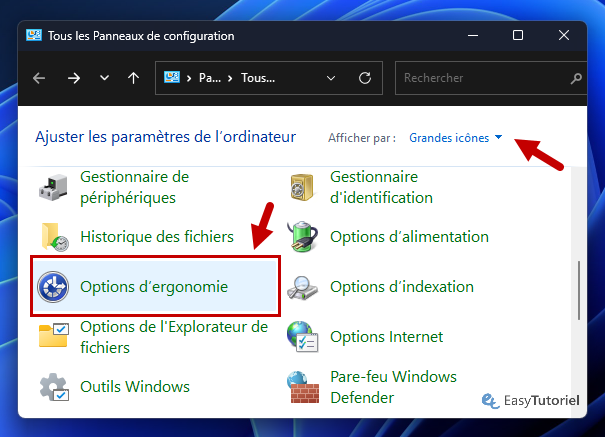The height and width of the screenshot is (437, 605).
Task: Go back with the left arrow button
Action: coord(39,78)
